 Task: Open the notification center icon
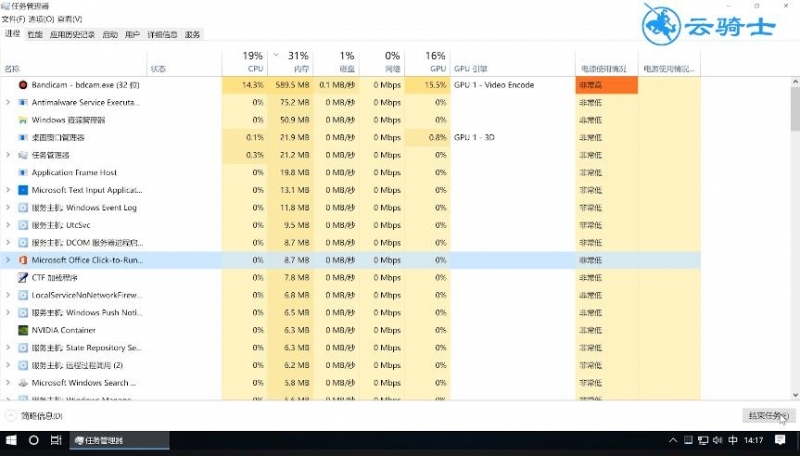click(x=780, y=440)
